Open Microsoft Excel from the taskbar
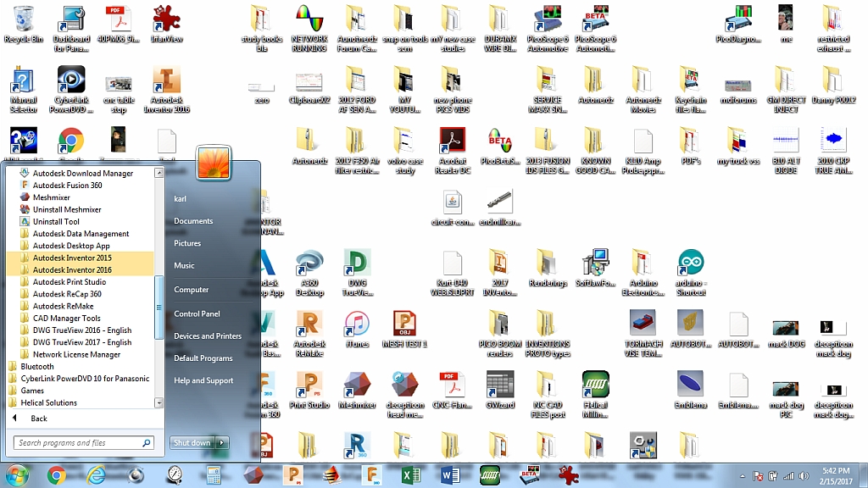868x488 pixels. [x=411, y=475]
